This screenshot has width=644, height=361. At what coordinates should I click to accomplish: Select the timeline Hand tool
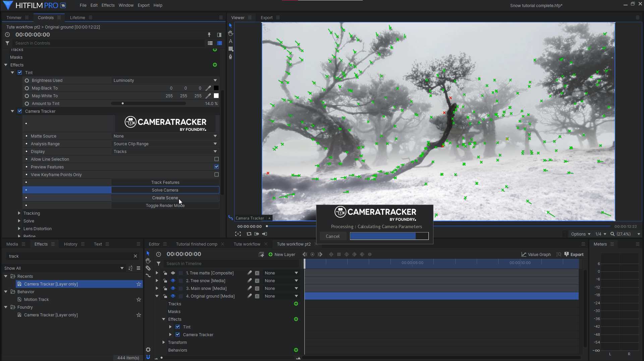click(148, 261)
